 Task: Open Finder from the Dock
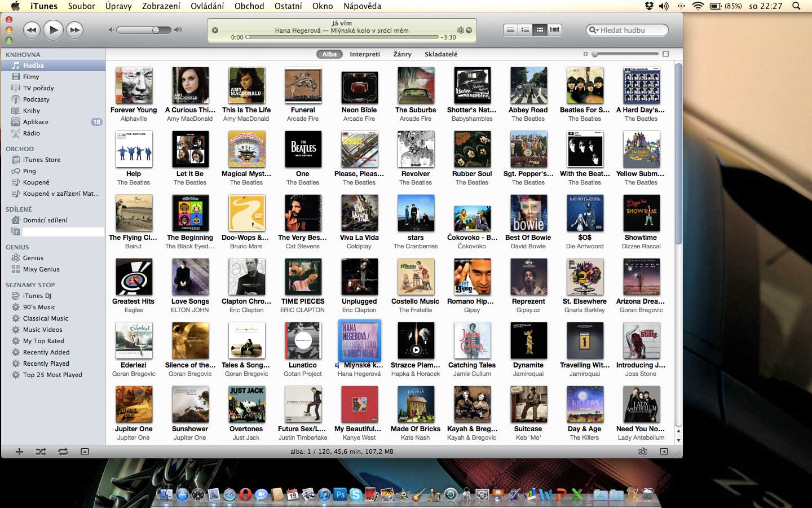(166, 494)
